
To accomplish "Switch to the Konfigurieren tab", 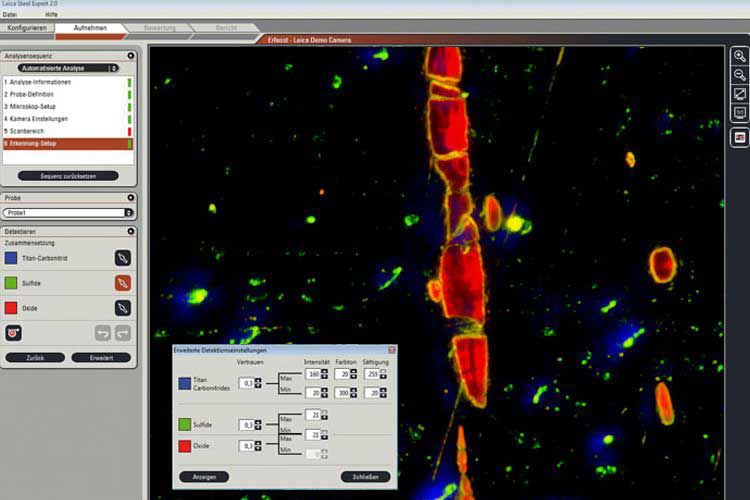I will 26,28.
